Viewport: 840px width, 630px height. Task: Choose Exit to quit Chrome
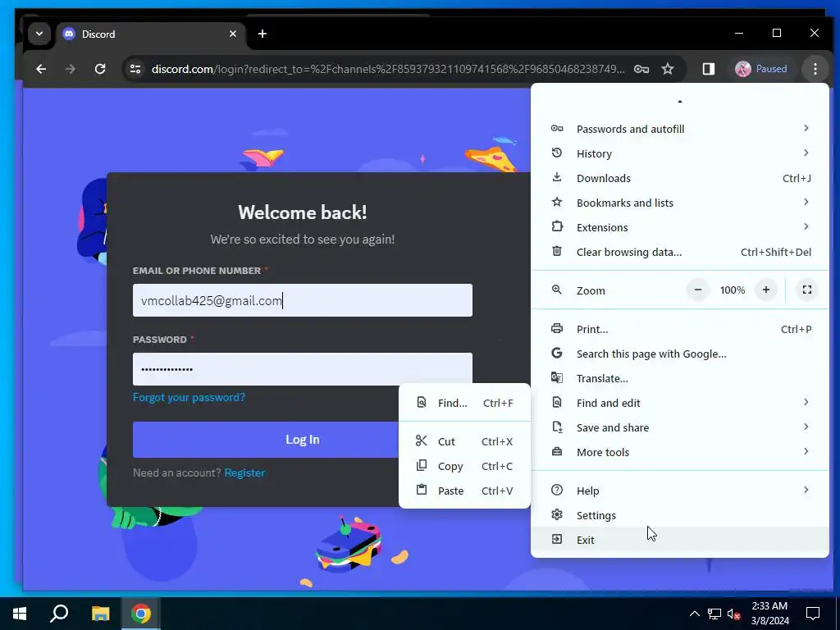(x=680, y=540)
